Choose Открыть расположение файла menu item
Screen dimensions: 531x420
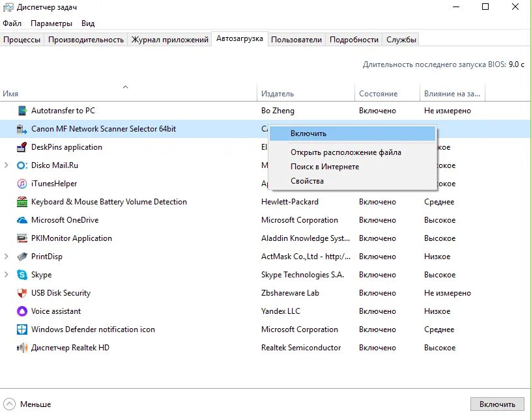point(352,152)
